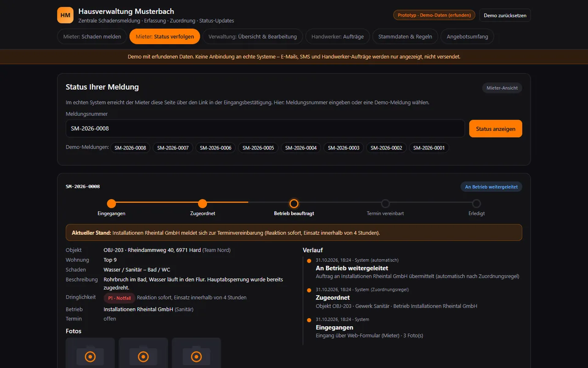Click the 'Zugeordnet' timeline entry title
This screenshot has width=588, height=368.
point(333,298)
